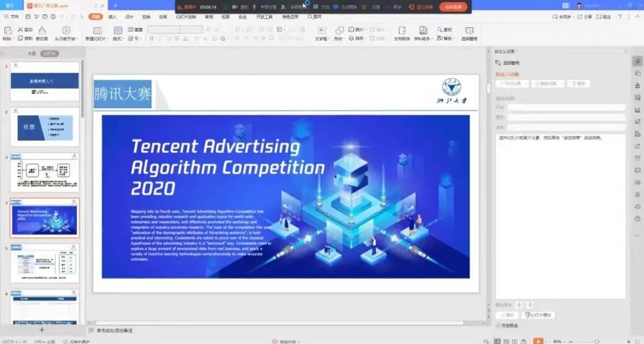Open the Slide Show (幻灯片放映) tab
644x344 pixels.
tap(186, 17)
